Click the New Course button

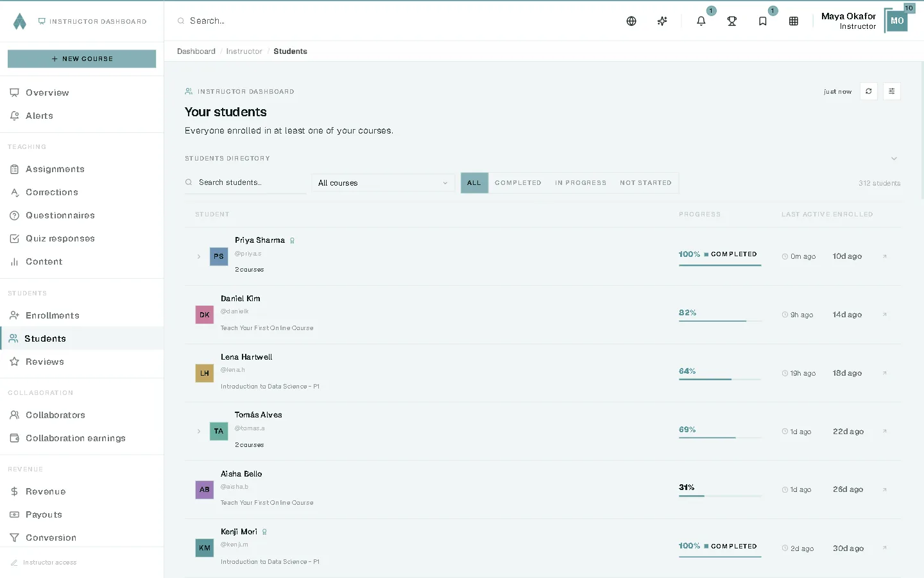tap(81, 58)
